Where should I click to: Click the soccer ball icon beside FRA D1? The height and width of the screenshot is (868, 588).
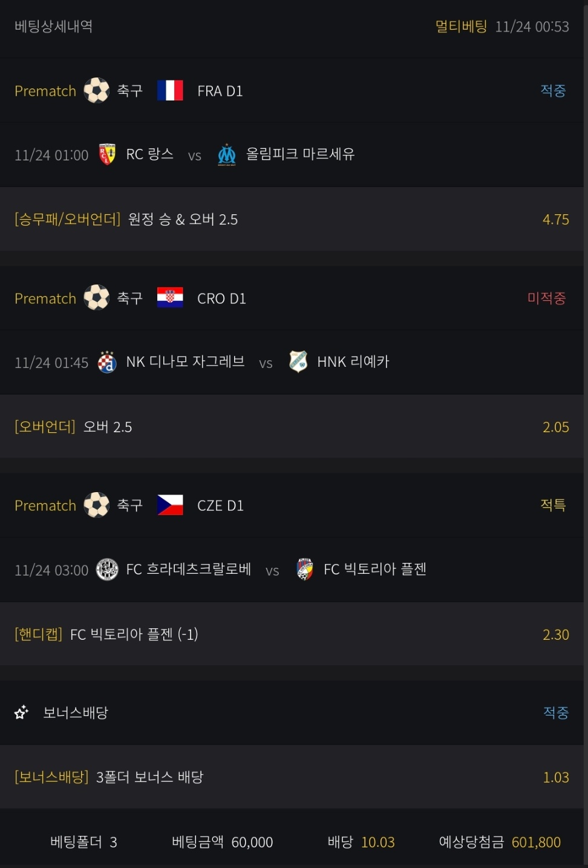(96, 91)
